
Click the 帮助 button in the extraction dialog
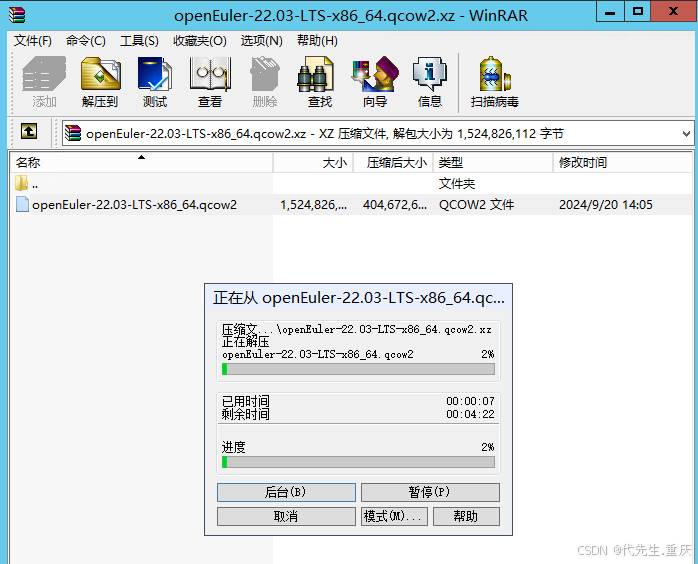(x=466, y=516)
